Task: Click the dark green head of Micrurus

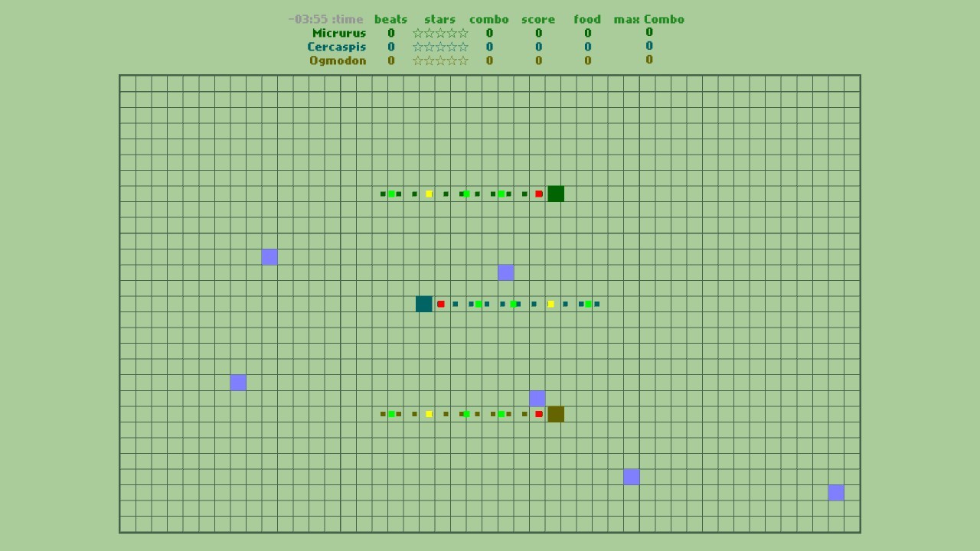Action: (556, 194)
